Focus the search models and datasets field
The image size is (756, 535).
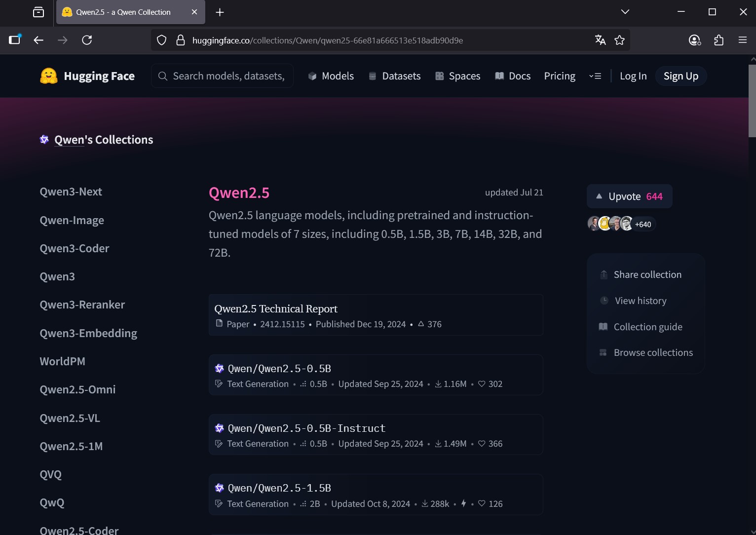(222, 76)
